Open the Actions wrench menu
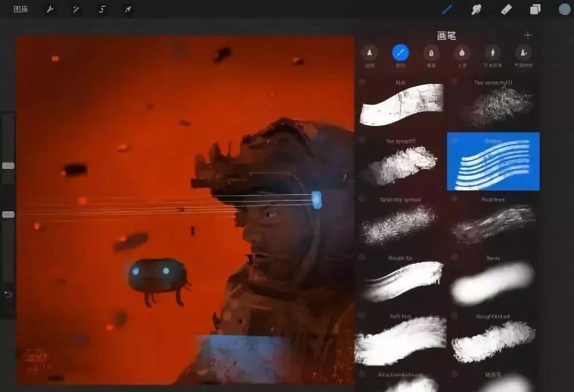The width and height of the screenshot is (574, 392). coord(50,10)
